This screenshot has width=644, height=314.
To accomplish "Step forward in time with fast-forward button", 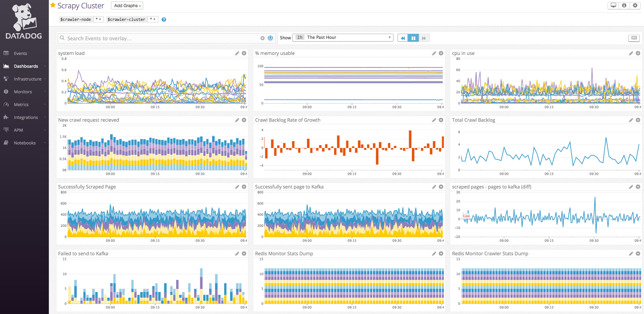I will pyautogui.click(x=424, y=38).
